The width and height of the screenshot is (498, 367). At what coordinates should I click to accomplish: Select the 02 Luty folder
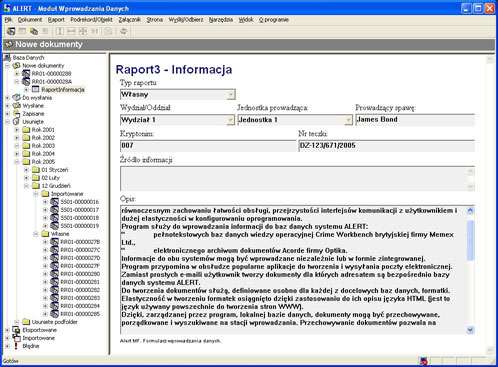pyautogui.click(x=50, y=178)
